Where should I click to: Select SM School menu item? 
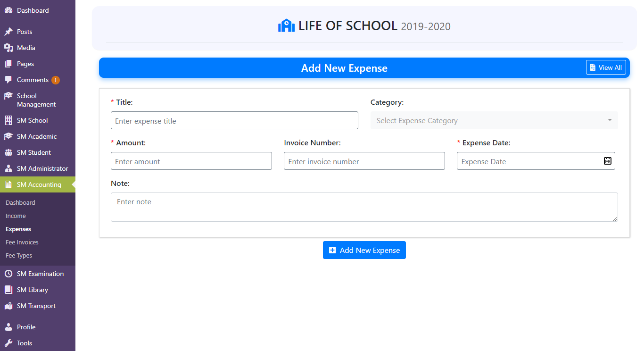click(x=38, y=120)
